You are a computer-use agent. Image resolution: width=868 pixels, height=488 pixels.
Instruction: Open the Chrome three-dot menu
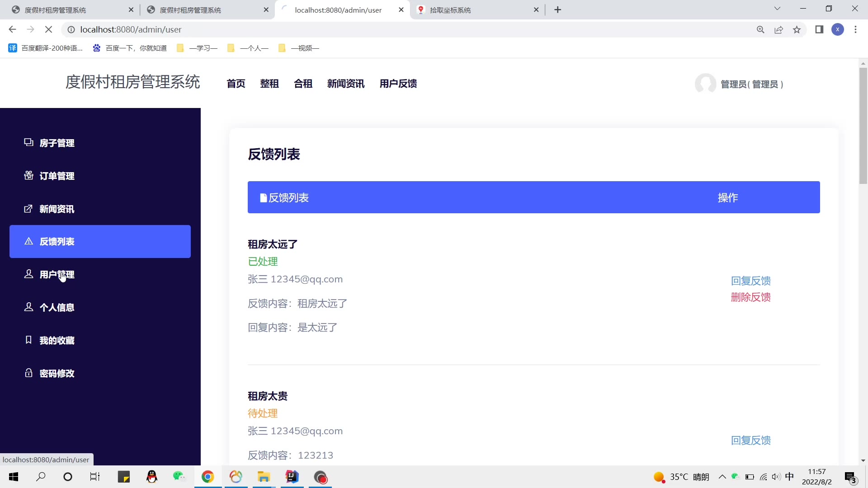pyautogui.click(x=855, y=29)
